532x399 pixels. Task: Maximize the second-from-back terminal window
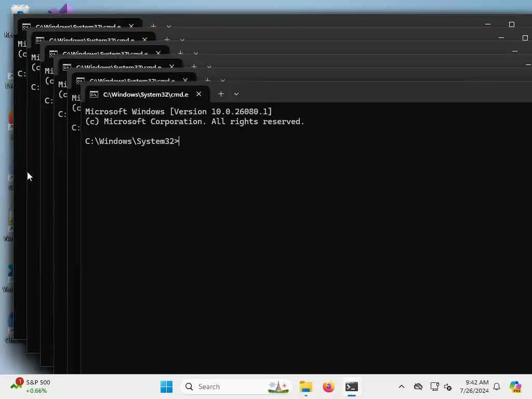click(525, 38)
